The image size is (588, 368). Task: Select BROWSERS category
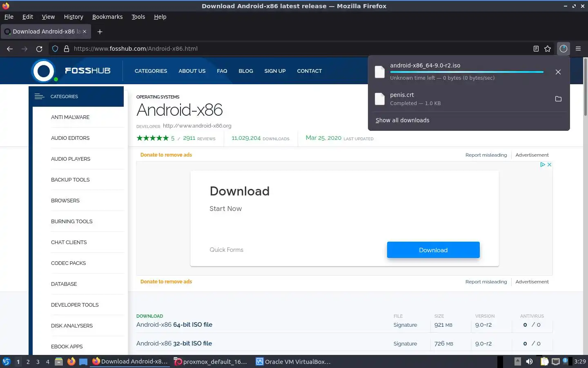65,201
